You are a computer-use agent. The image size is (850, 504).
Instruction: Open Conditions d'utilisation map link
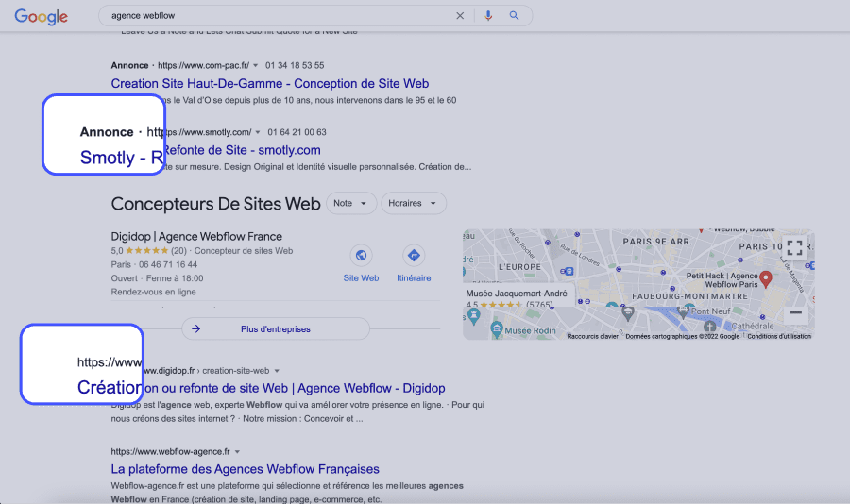pyautogui.click(x=779, y=337)
